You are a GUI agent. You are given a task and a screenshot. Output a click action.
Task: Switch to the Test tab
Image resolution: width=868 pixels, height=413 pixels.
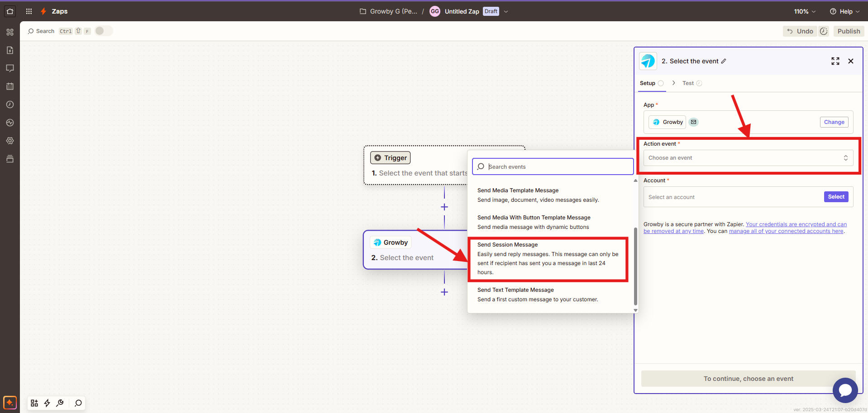692,83
